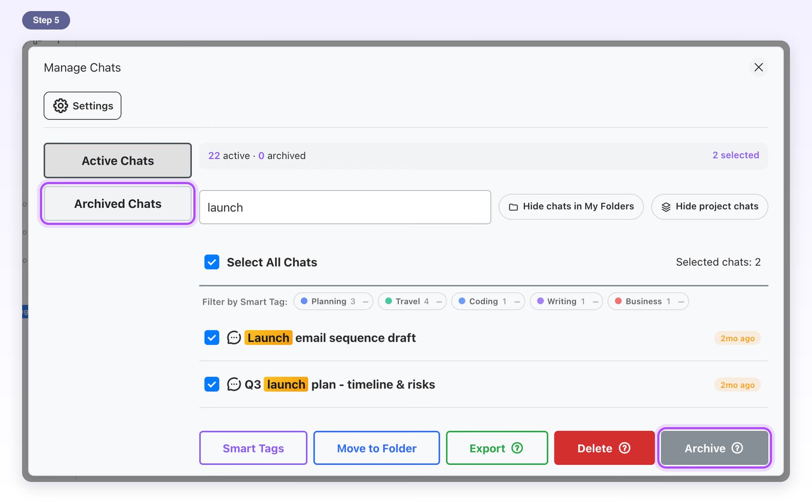Click the 2mo ago badge on Launch email draft

pos(737,338)
